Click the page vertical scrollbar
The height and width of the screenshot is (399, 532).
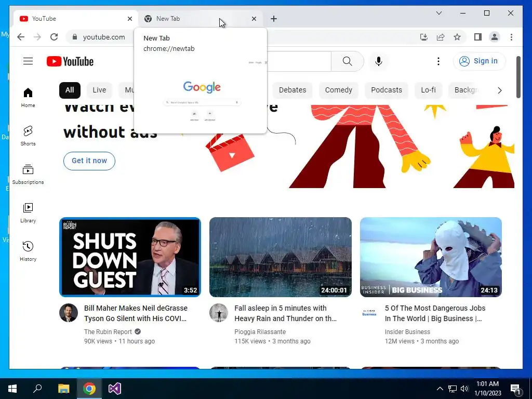[518, 77]
